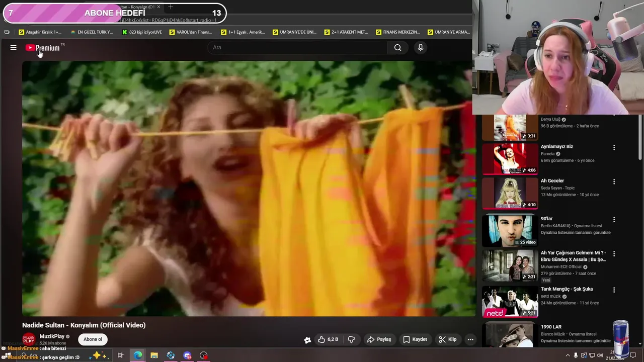Open Ah Yar Çağırsan Gelmem Mi thumbnail
The width and height of the screenshot is (644, 362).
[510, 265]
